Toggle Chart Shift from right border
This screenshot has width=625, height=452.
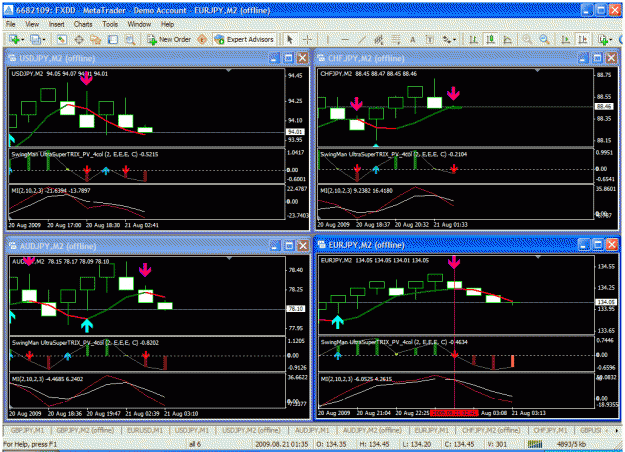point(582,39)
